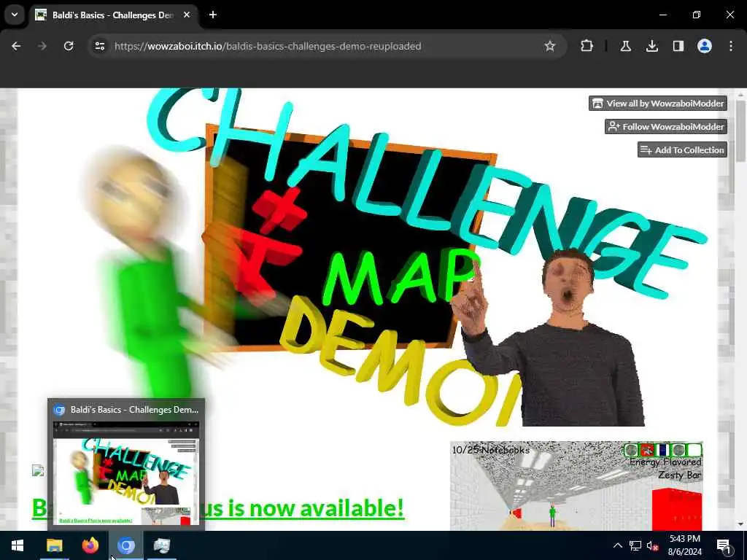The image size is (747, 560).
Task: Click View all by WowzaboiModder
Action: (x=658, y=104)
